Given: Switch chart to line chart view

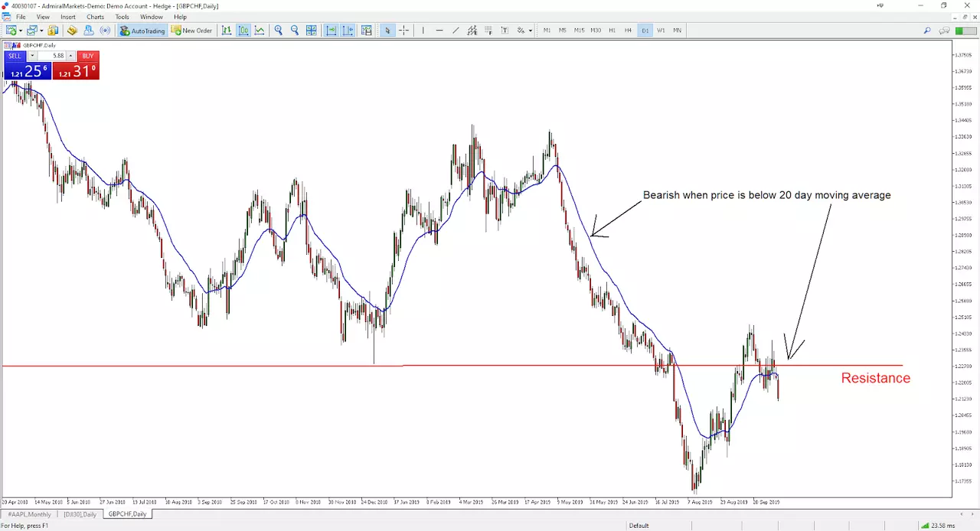Looking at the screenshot, I should 260,31.
